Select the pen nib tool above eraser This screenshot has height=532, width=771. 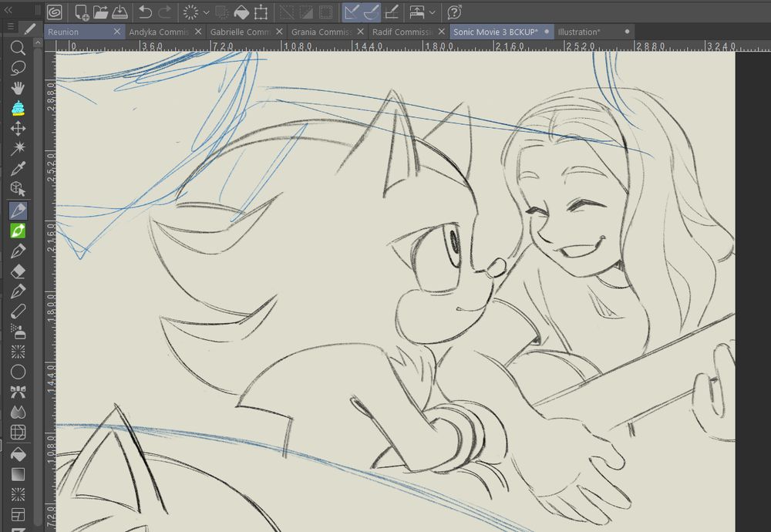[x=19, y=251]
